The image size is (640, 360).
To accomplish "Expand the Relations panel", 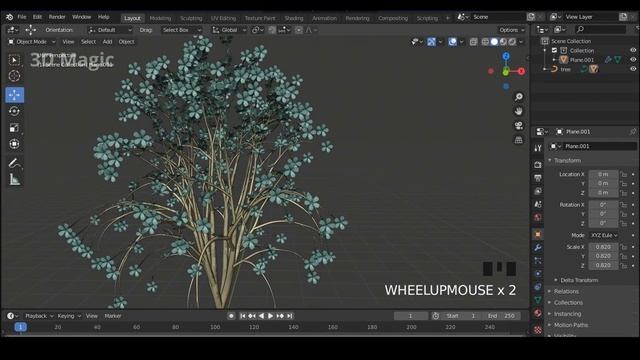I will point(566,291).
